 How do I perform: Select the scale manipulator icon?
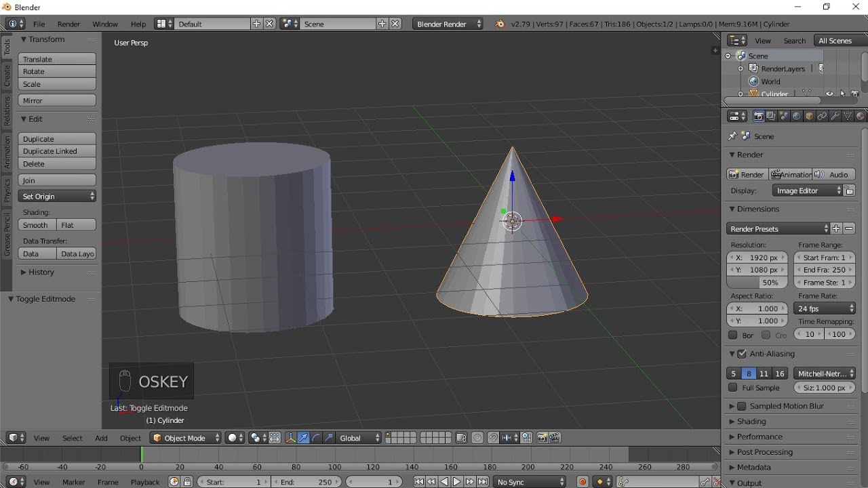[329, 438]
